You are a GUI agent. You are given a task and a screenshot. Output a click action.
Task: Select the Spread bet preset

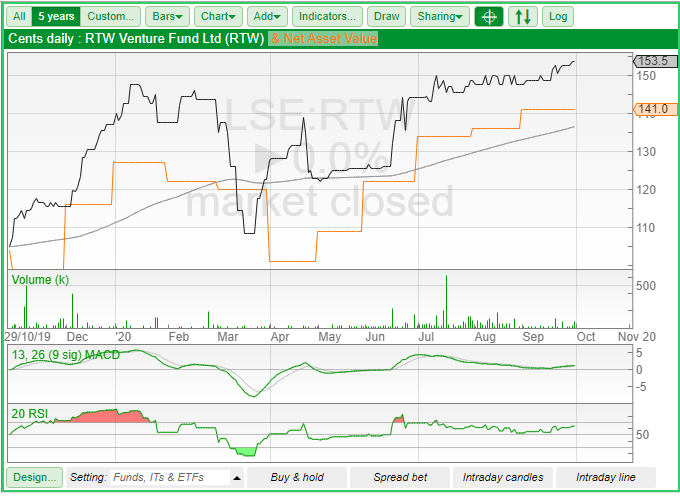[x=400, y=477]
